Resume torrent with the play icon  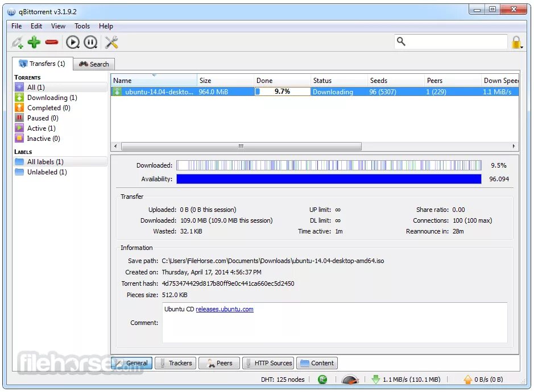[73, 42]
